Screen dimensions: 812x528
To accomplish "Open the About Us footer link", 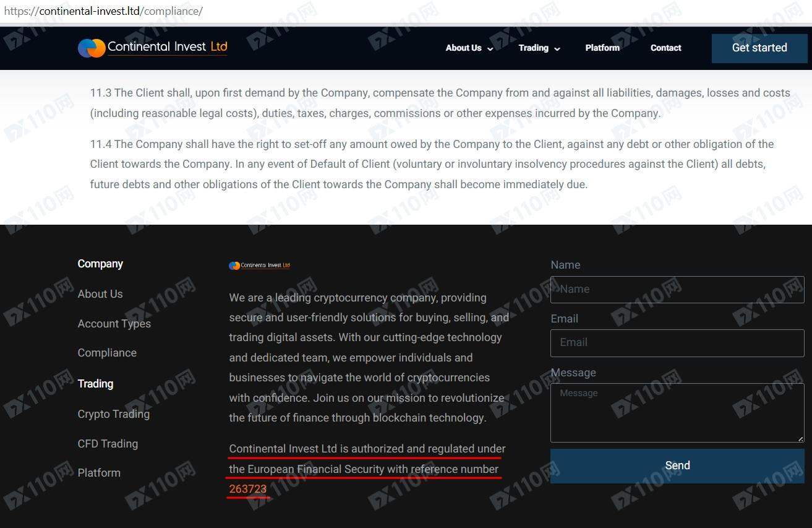I will point(100,294).
